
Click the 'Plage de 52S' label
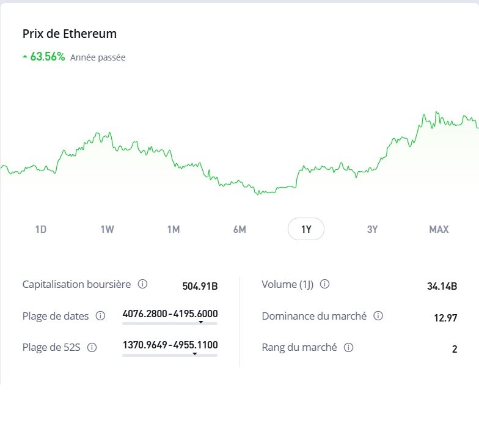coord(51,347)
